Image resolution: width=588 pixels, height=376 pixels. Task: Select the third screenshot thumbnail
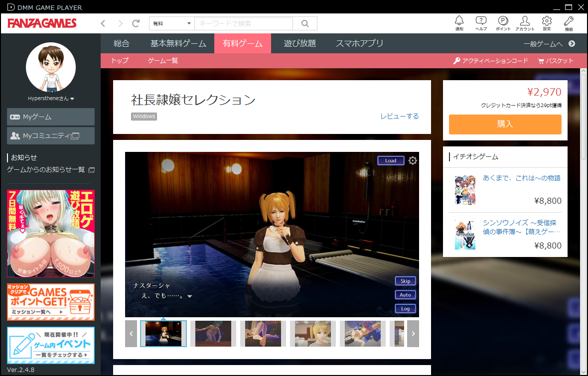tap(263, 334)
